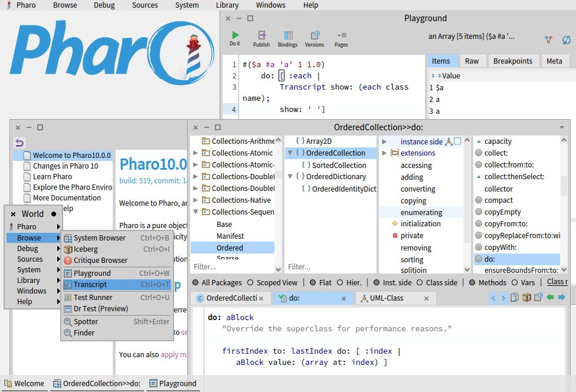This screenshot has height=392, width=576.
Task: Click the purple back arrow in Welcome window
Action: click(x=19, y=143)
